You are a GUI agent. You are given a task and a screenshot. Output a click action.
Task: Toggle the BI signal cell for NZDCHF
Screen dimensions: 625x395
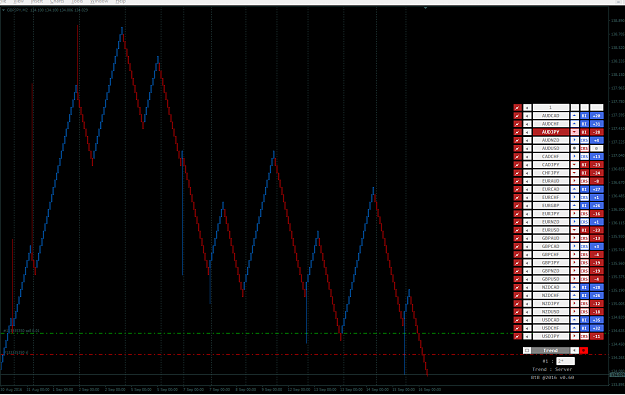(584, 295)
